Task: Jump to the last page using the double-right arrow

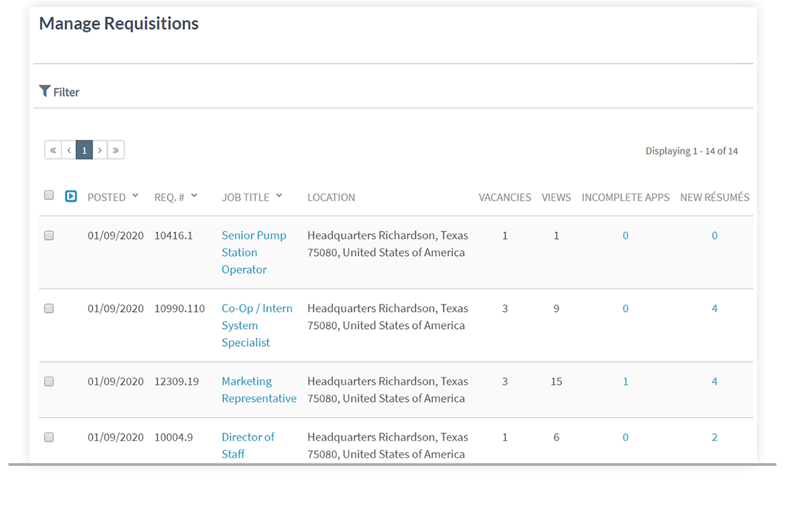Action: tap(116, 150)
